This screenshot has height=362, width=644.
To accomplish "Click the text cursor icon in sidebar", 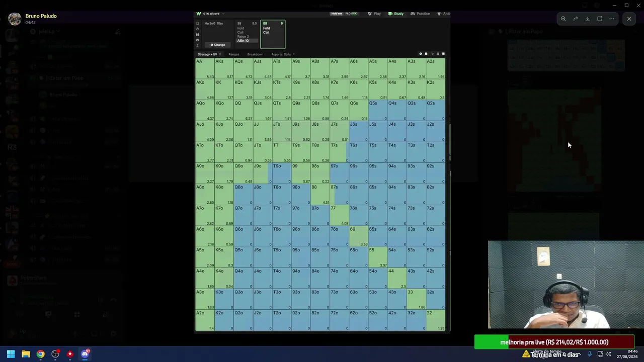I will [x=197, y=45].
